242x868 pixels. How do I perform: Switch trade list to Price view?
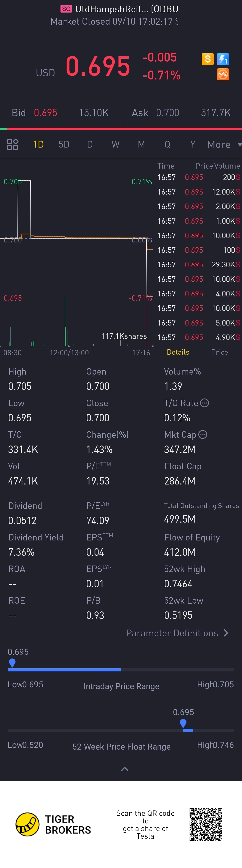pos(219,352)
